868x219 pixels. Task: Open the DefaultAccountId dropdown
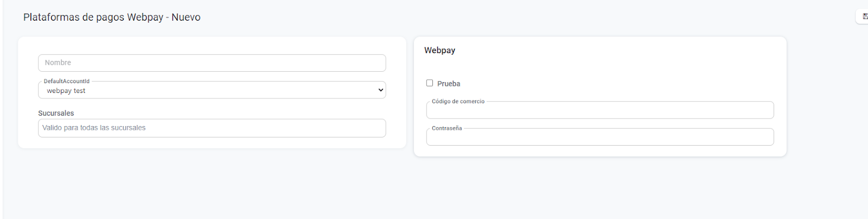(212, 91)
